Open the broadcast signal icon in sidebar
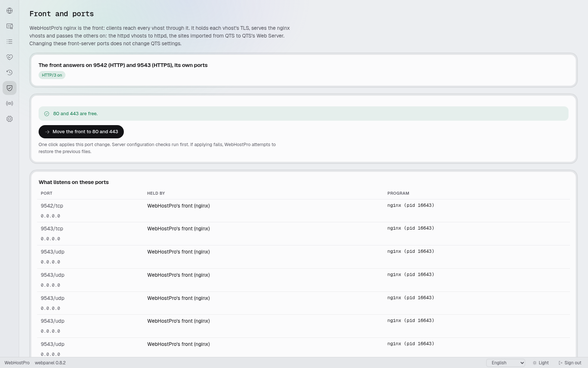 pos(10,103)
